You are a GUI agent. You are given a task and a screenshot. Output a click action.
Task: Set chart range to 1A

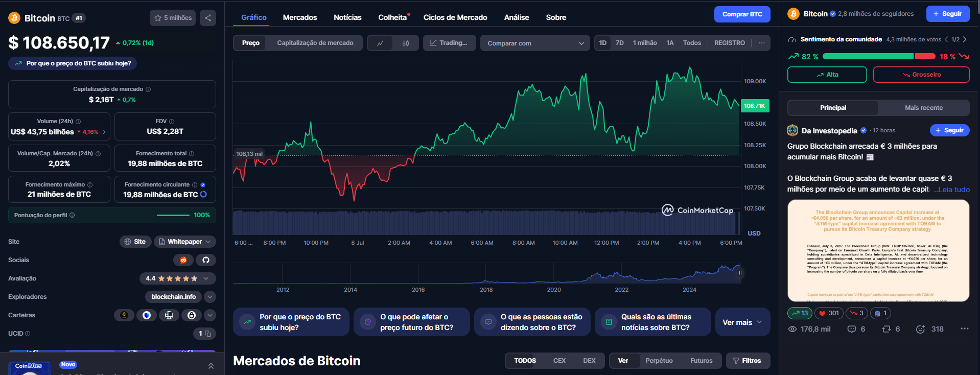click(670, 43)
